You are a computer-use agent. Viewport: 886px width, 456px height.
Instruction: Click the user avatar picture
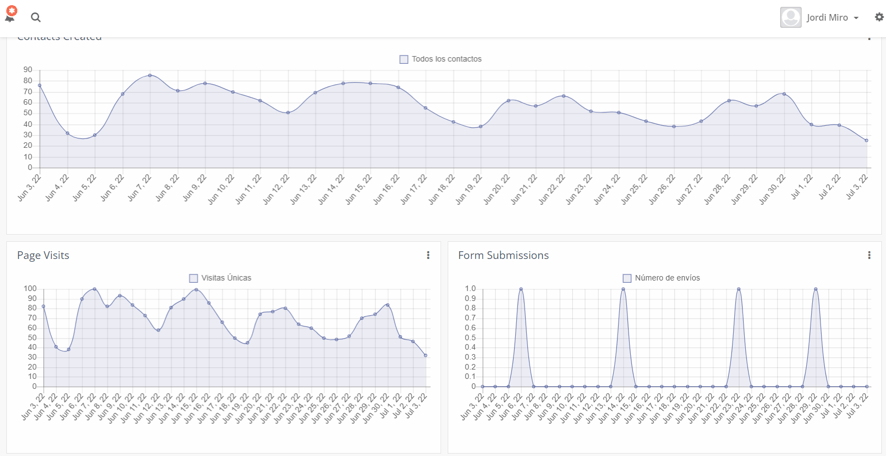pos(791,17)
